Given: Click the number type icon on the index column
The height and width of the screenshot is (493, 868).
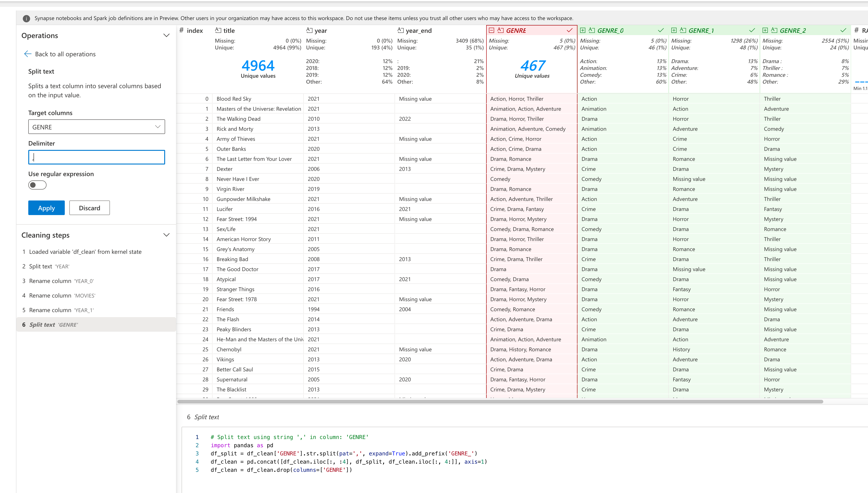Looking at the screenshot, I should 182,31.
